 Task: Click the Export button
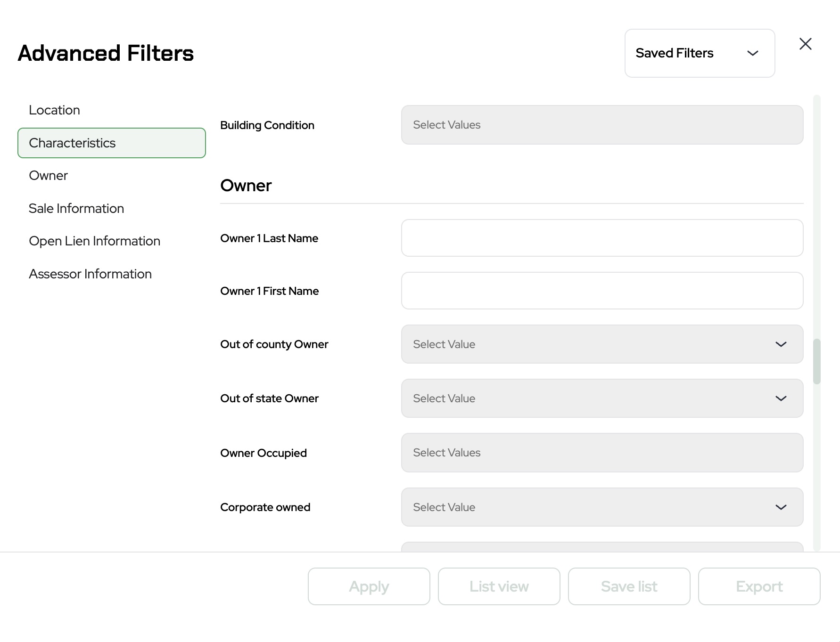tap(759, 586)
